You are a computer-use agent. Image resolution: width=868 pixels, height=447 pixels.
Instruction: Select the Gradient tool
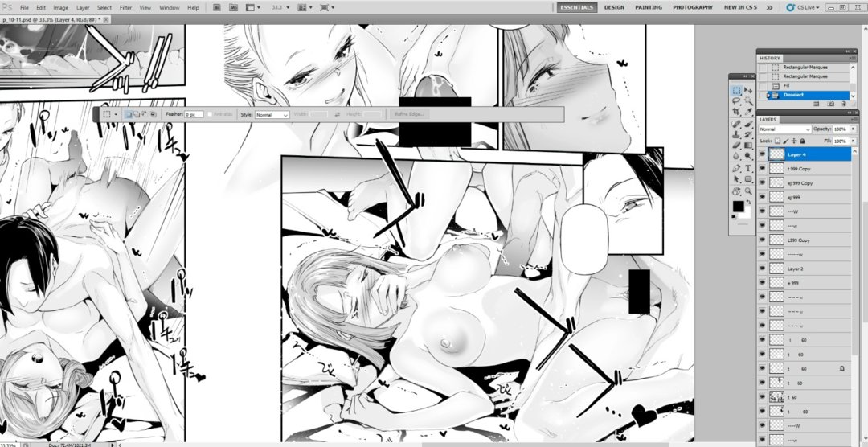(748, 146)
